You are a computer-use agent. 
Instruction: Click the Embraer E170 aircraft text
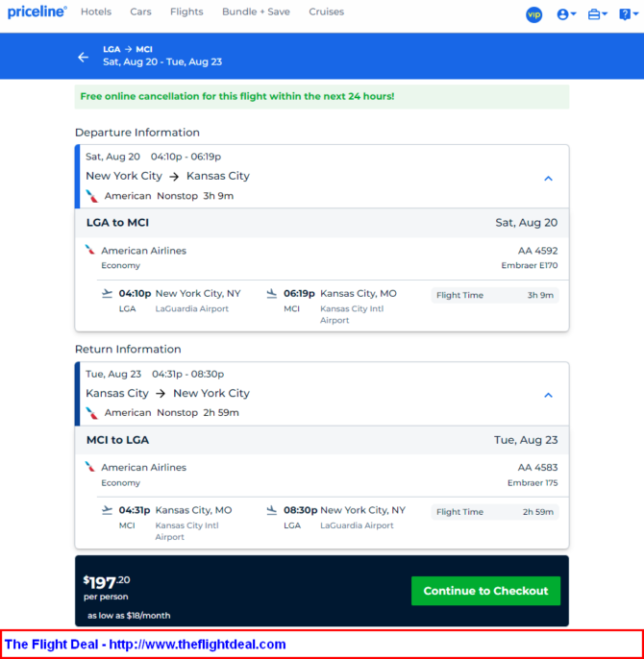tap(530, 265)
